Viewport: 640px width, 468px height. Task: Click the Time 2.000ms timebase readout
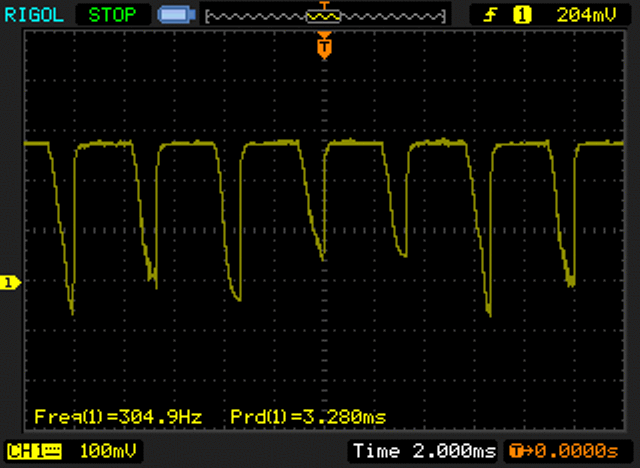424,451
